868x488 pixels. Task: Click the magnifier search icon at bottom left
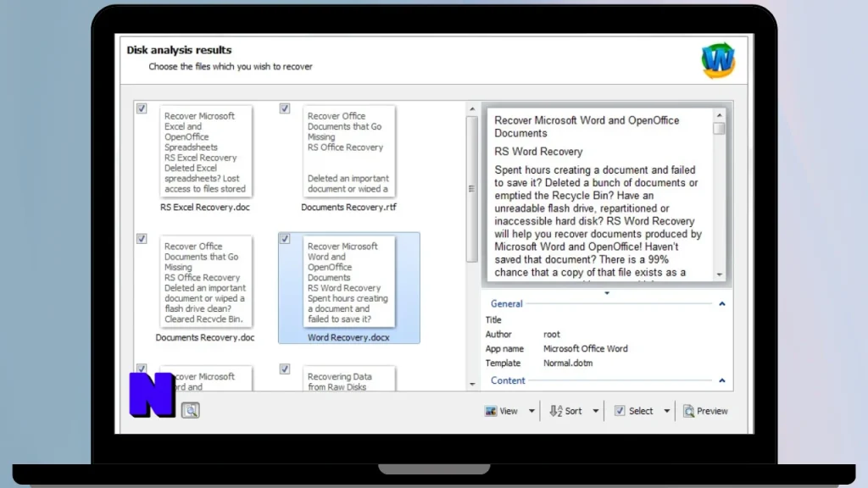coord(191,411)
